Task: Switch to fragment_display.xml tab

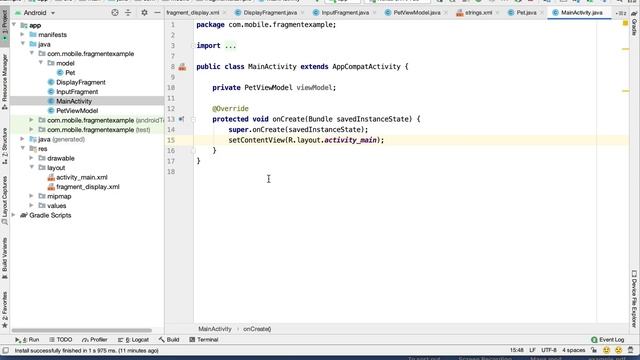Action: tap(193, 13)
